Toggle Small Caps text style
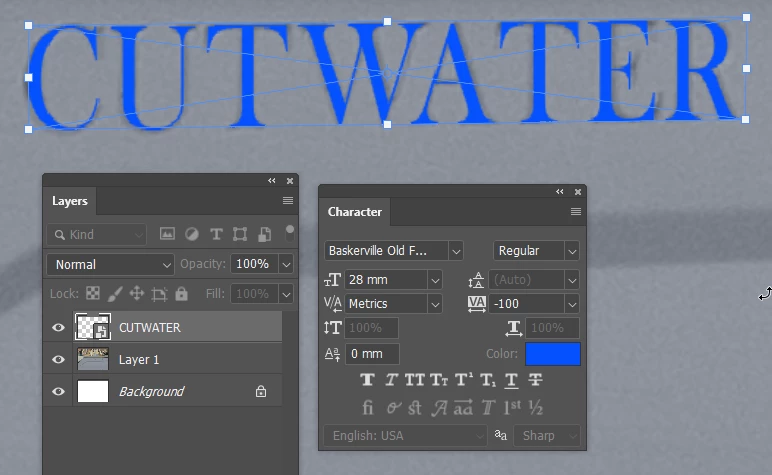The width and height of the screenshot is (772, 475). click(x=439, y=380)
